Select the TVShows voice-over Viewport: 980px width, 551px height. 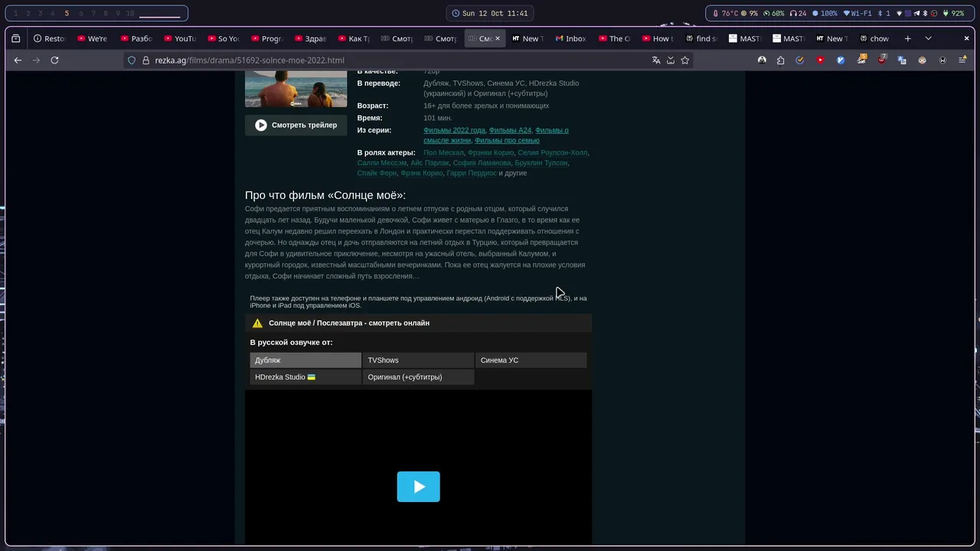[x=418, y=360]
